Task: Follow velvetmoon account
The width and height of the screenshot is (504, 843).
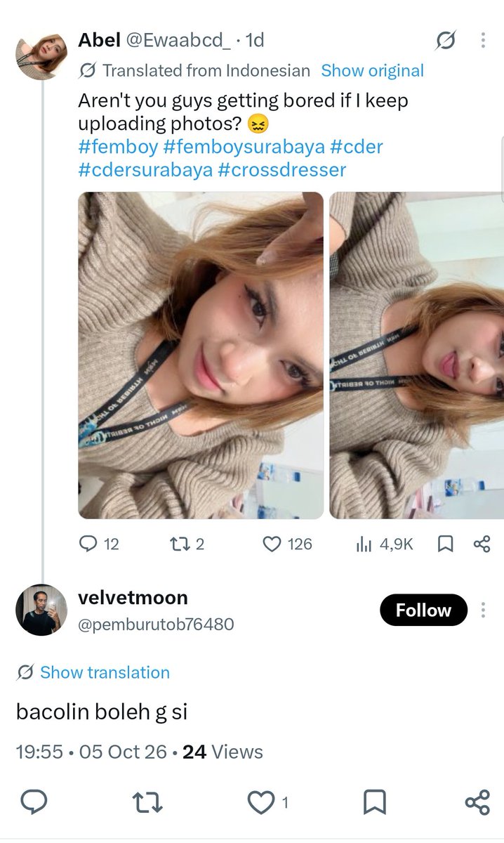Action: point(423,610)
